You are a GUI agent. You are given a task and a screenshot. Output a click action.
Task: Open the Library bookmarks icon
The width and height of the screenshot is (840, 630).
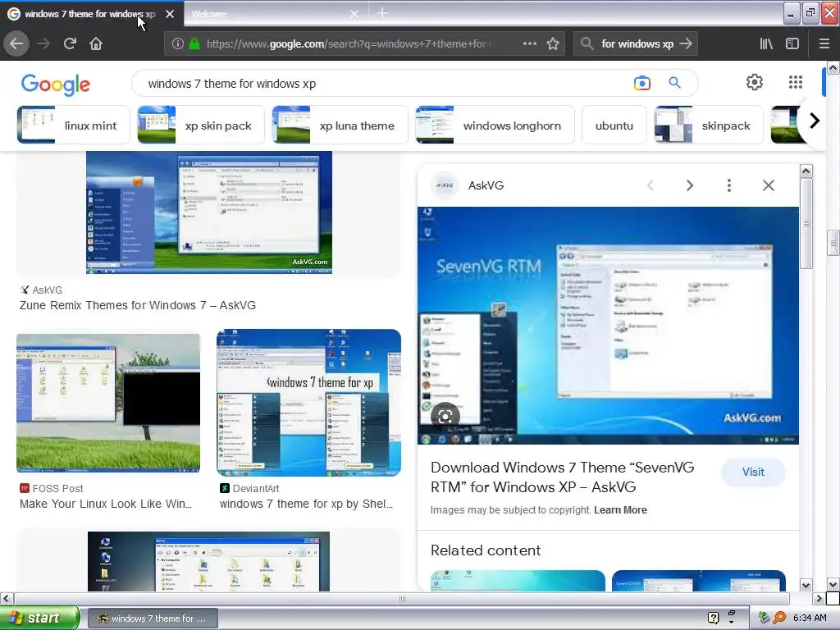pos(766,44)
